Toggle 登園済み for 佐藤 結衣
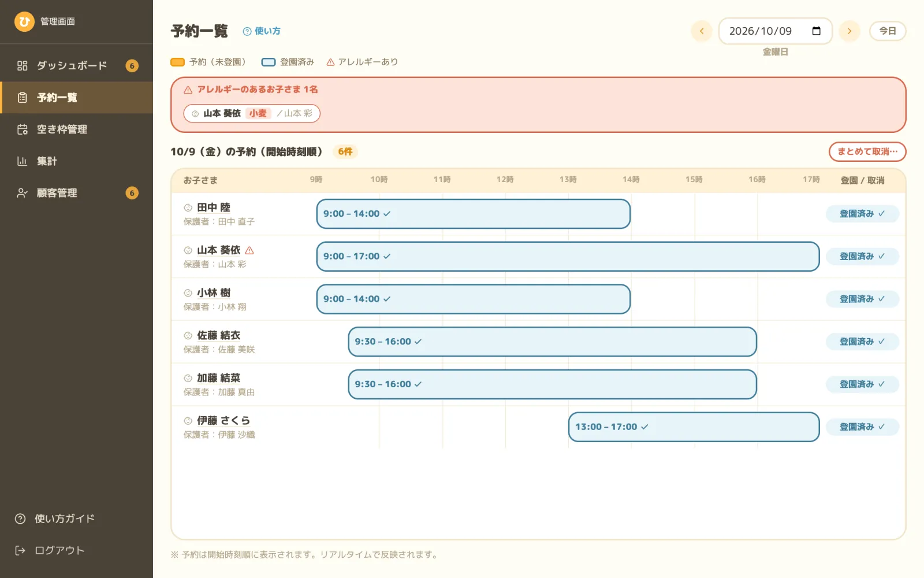Screen dimensions: 924x578 tap(862, 342)
